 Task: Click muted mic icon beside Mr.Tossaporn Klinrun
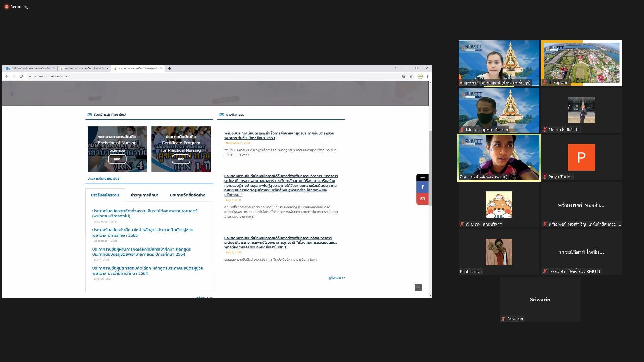coord(462,130)
